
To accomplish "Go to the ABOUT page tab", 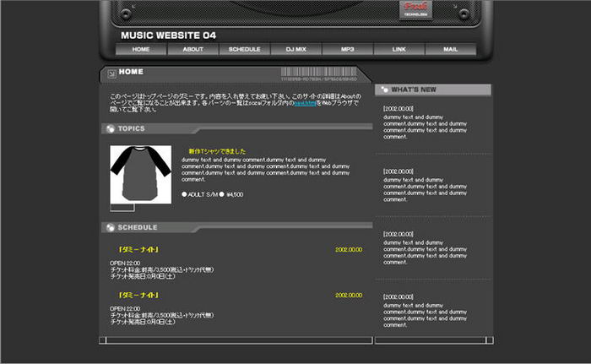I will pos(192,50).
